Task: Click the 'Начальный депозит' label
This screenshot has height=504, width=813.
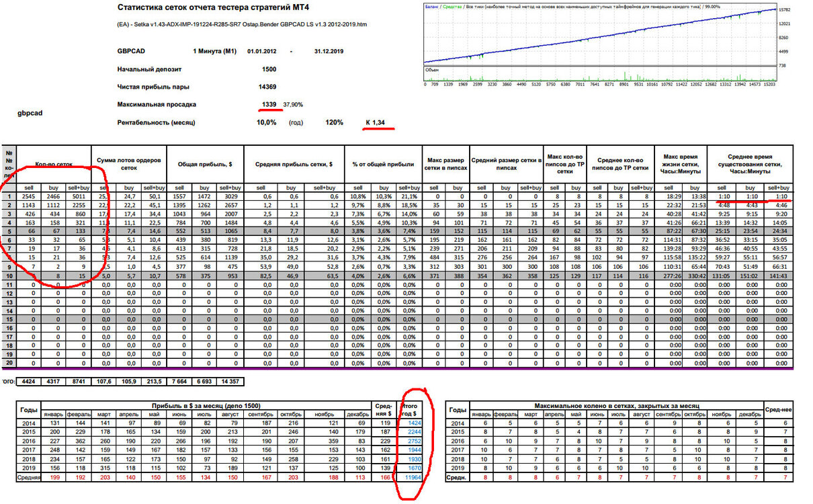Action: tap(149, 69)
